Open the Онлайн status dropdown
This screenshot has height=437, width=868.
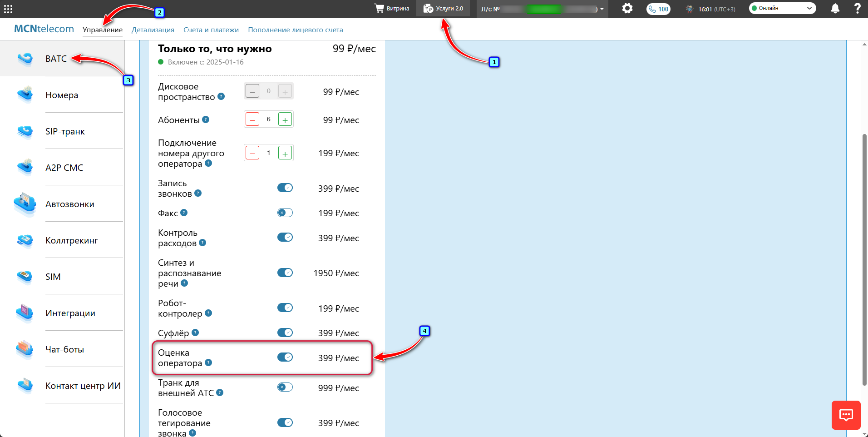pyautogui.click(x=782, y=8)
